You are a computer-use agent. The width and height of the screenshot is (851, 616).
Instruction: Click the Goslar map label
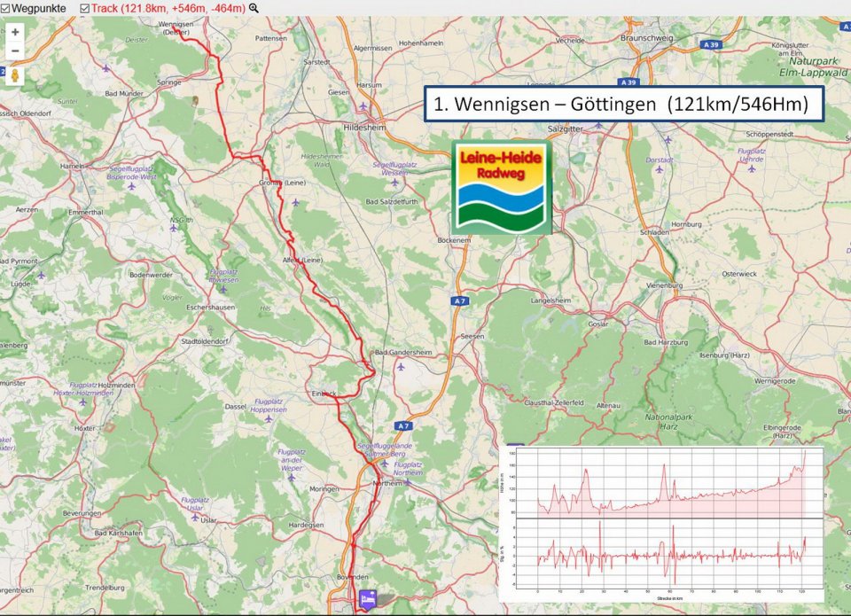click(598, 324)
